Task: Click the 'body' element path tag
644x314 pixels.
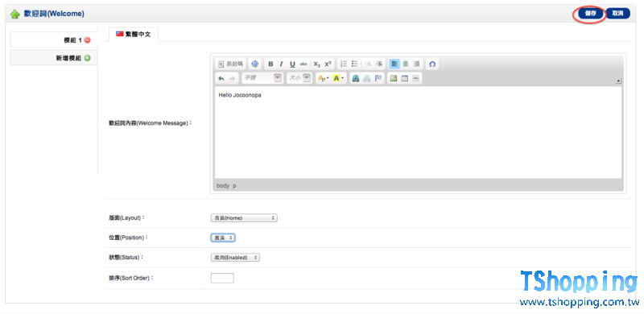Action: (x=223, y=186)
